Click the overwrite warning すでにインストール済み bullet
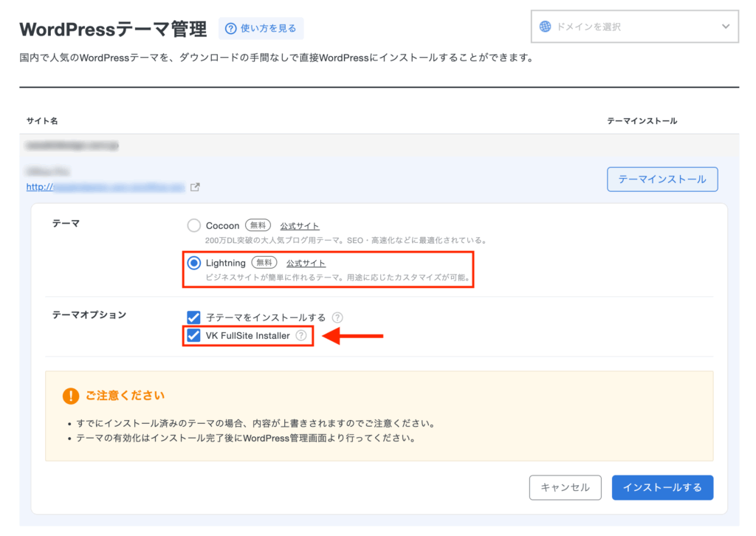Viewport: 756px width, 536px height. [x=256, y=424]
